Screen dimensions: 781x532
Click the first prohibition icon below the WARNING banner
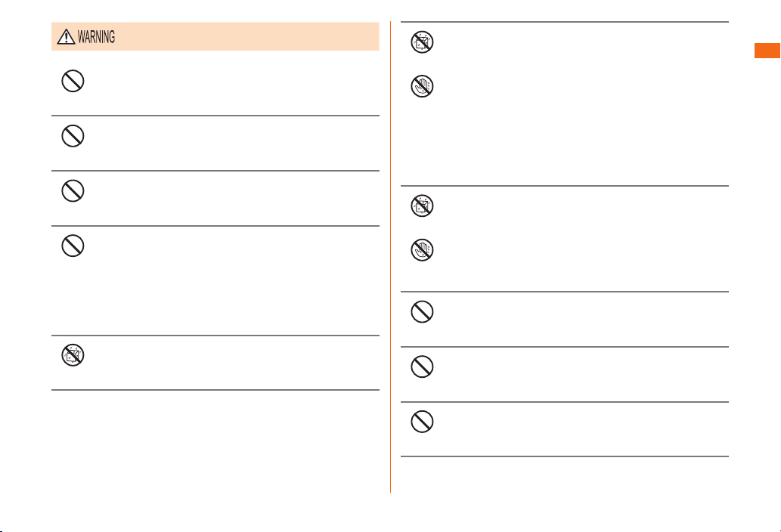point(73,81)
